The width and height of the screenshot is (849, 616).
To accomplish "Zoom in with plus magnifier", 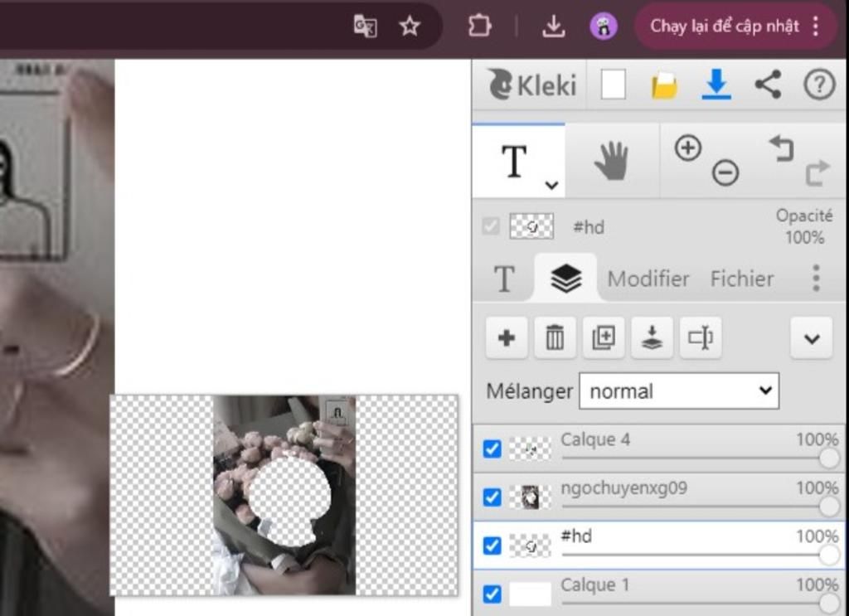I will pyautogui.click(x=687, y=148).
